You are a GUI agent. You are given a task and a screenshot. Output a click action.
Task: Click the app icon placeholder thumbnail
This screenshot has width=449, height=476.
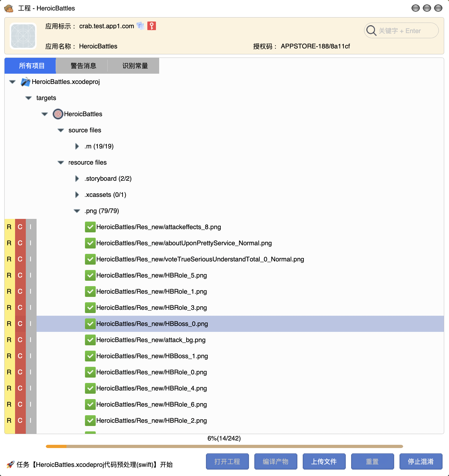[23, 36]
